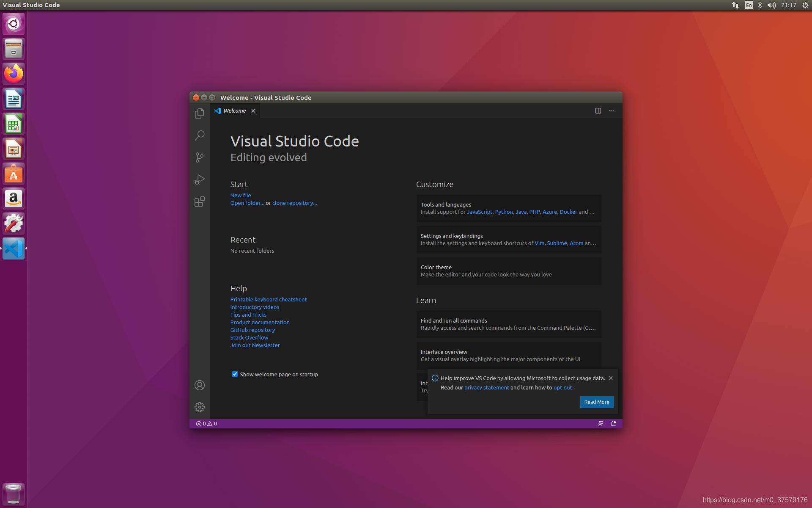Click the Accounts icon in activity bar
Image resolution: width=812 pixels, height=508 pixels.
pos(200,385)
